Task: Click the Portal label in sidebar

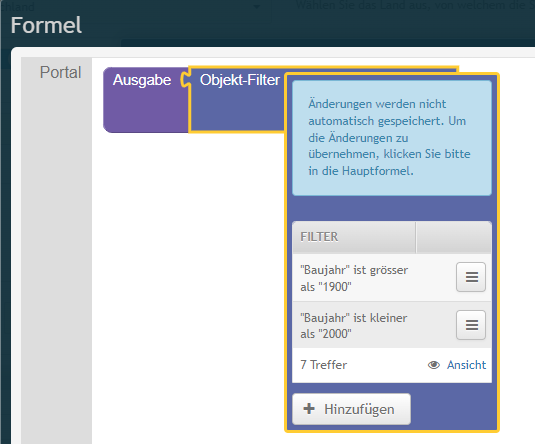Action: point(60,72)
